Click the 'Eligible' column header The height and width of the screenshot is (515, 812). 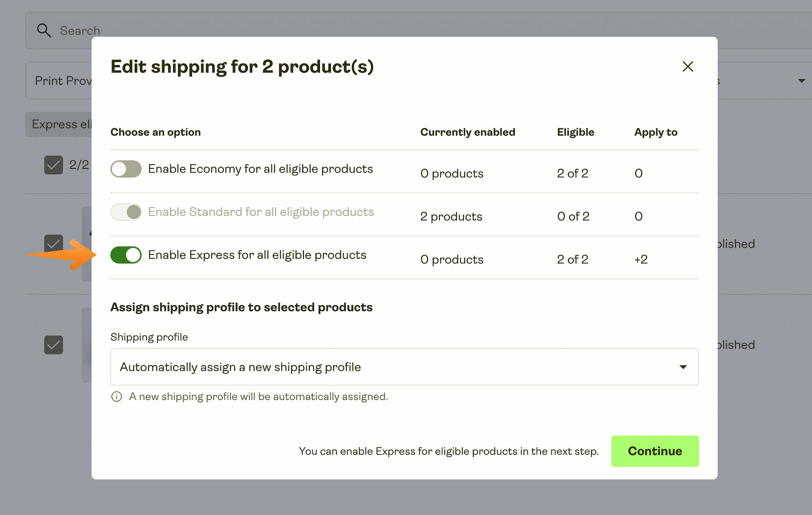(x=575, y=132)
